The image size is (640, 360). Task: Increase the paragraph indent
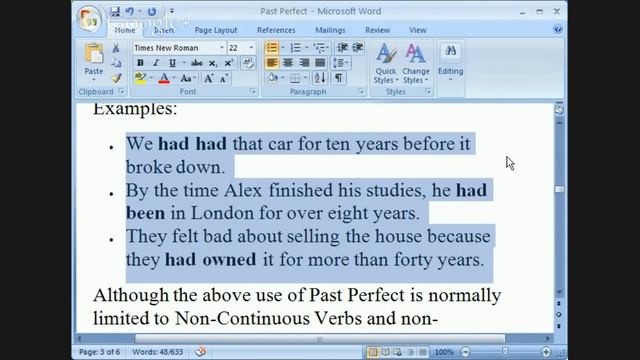coord(358,48)
